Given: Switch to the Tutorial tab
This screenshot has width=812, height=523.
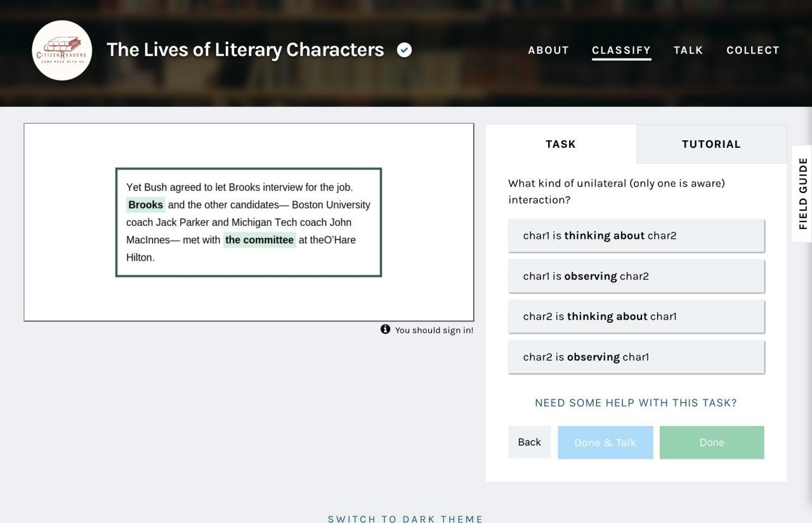Looking at the screenshot, I should click(x=711, y=144).
